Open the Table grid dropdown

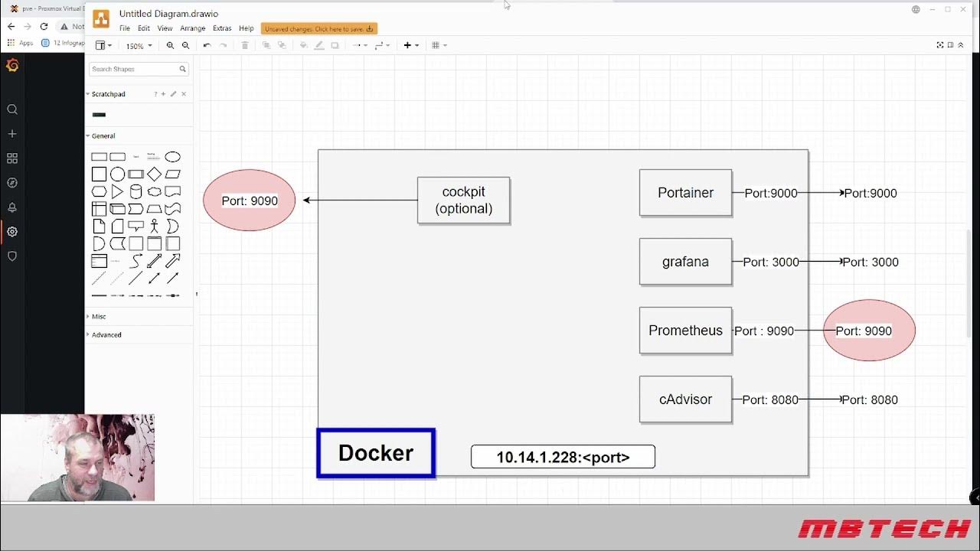(x=439, y=46)
